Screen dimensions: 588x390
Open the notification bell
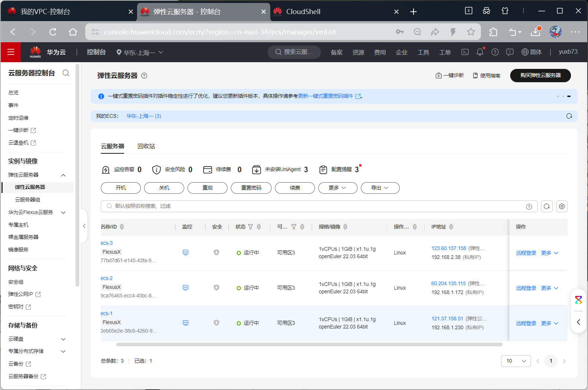[480, 52]
